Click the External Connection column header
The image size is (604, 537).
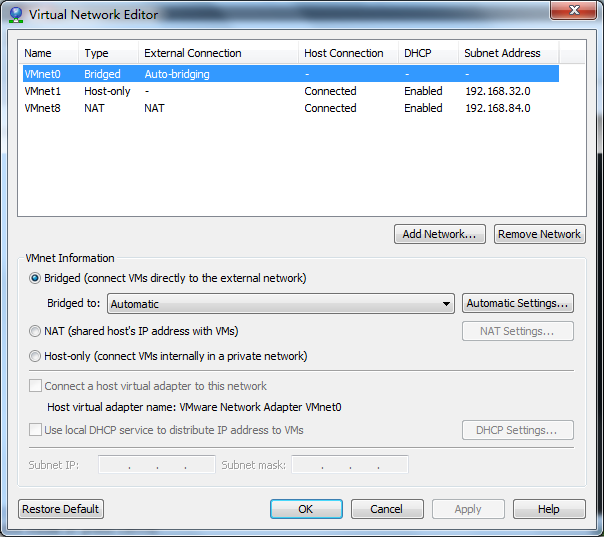(x=218, y=53)
